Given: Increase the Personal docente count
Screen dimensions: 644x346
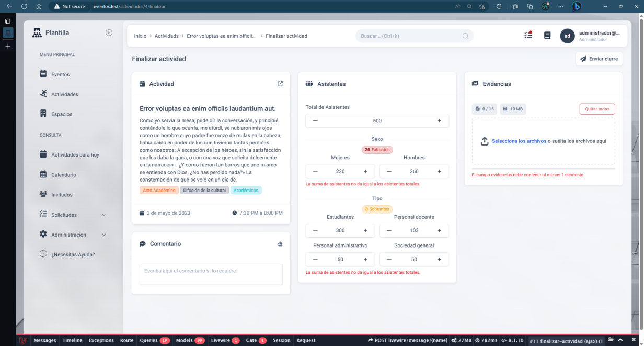Looking at the screenshot, I should tap(439, 230).
